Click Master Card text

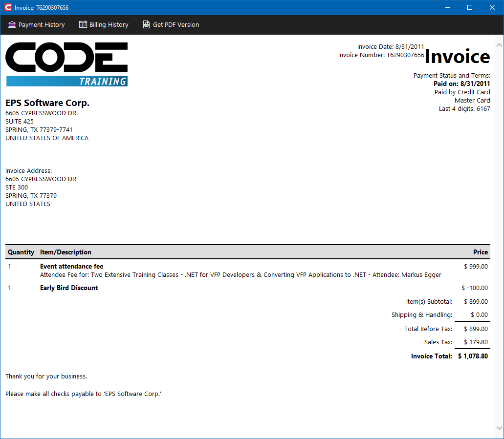[x=472, y=101]
